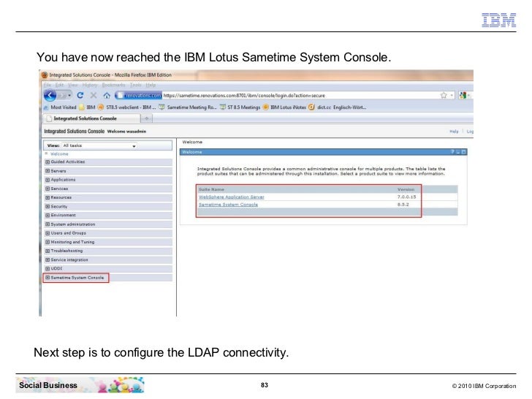Expand the Security node
532x399 pixels.
click(x=47, y=206)
